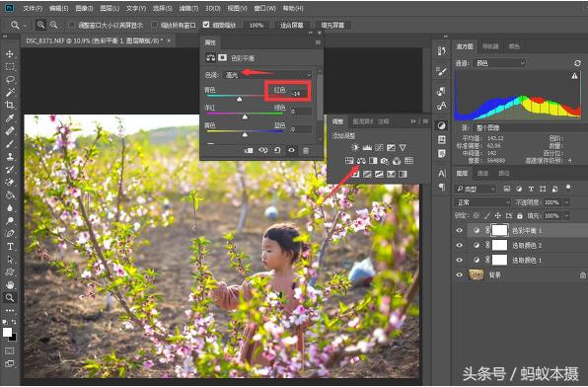Open the opacity 不透明度 dropdown arrow
The height and width of the screenshot is (387, 588).
566,202
